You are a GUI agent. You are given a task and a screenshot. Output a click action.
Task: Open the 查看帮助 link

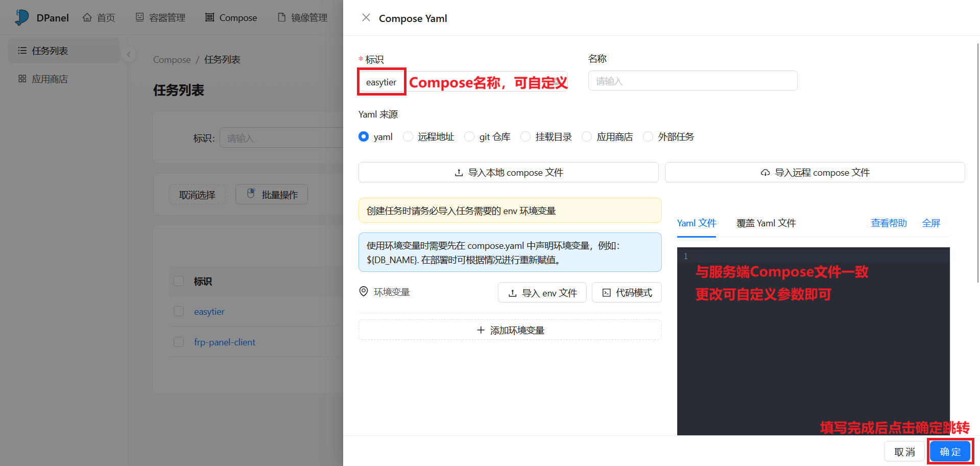point(889,223)
